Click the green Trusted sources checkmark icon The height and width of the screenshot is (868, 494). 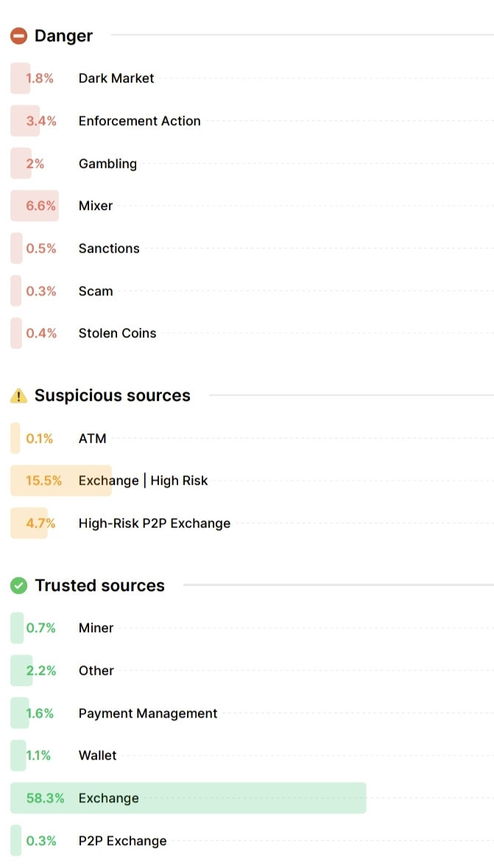18,586
